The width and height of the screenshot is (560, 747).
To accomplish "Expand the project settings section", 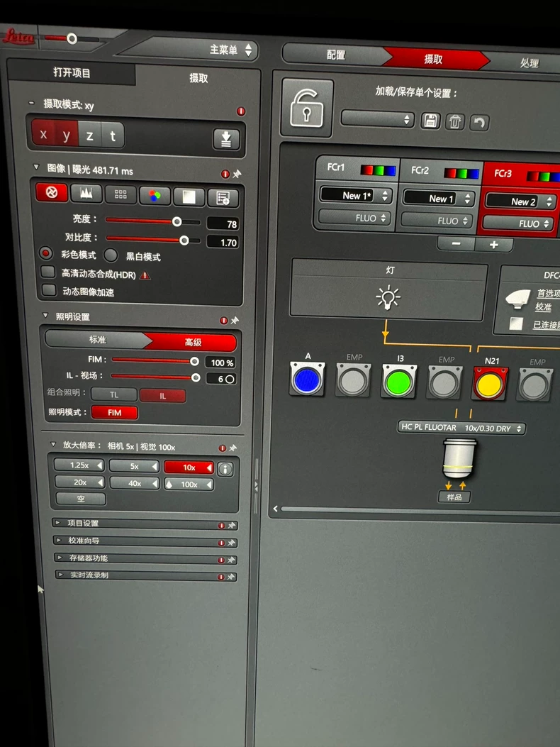I will click(x=145, y=524).
